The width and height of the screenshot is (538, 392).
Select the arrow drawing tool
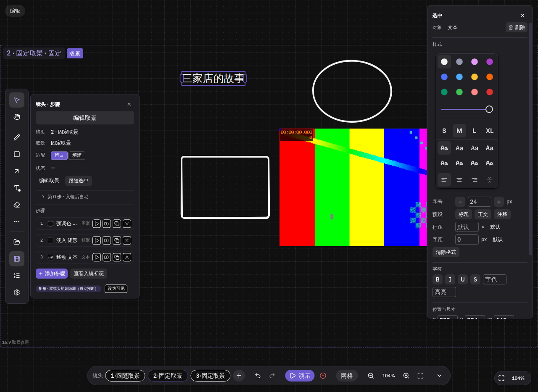pos(17,171)
